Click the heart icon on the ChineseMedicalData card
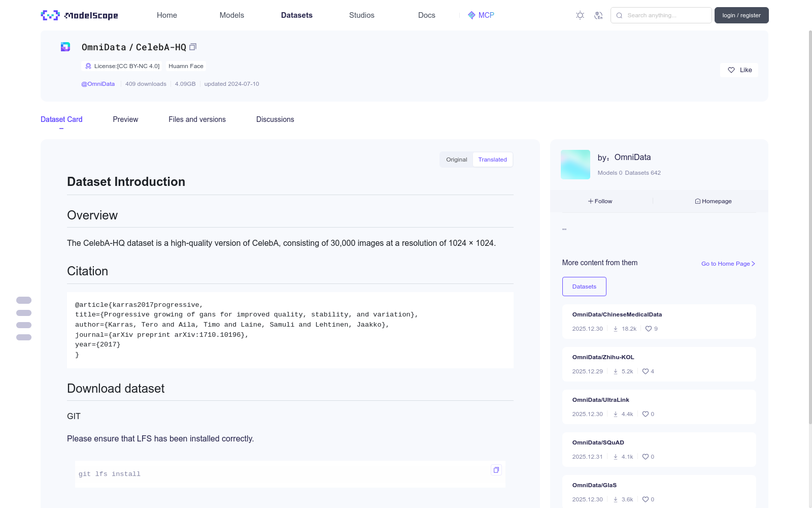Viewport: 812px width, 508px height. 649,329
